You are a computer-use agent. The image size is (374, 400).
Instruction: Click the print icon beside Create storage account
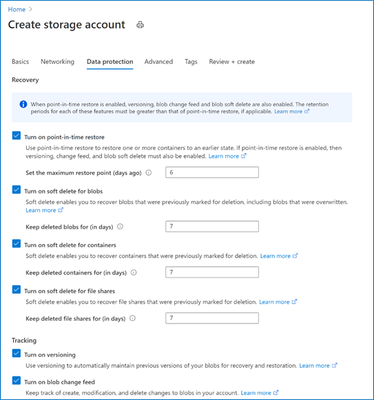click(140, 25)
